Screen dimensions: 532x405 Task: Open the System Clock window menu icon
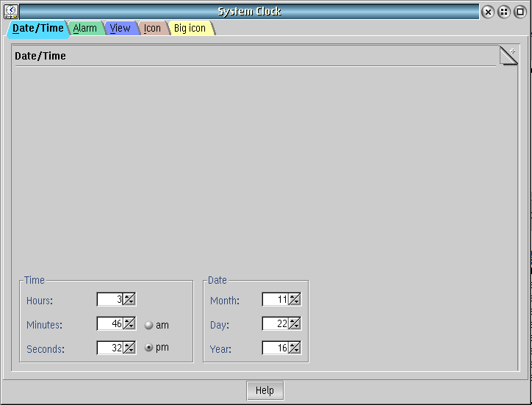11,12
